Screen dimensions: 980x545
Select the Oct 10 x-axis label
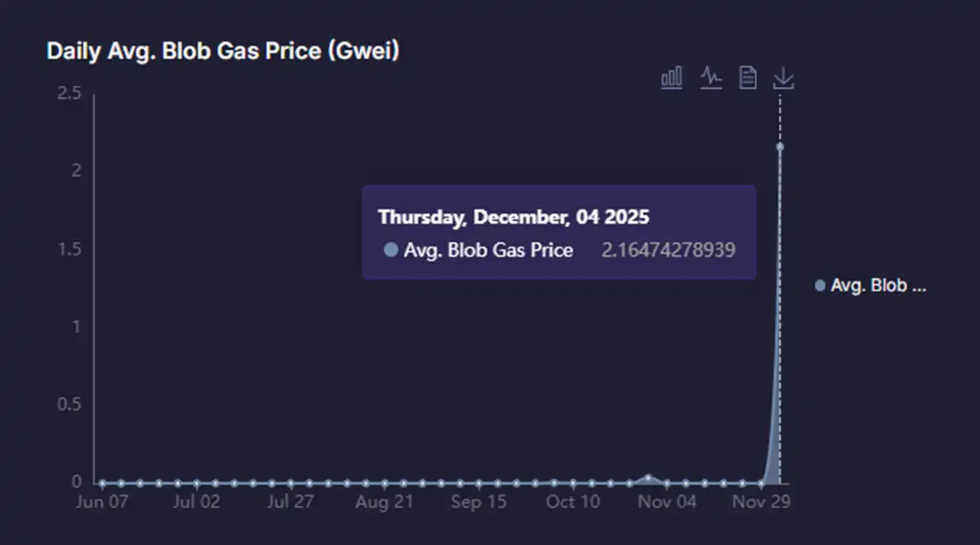tap(573, 502)
